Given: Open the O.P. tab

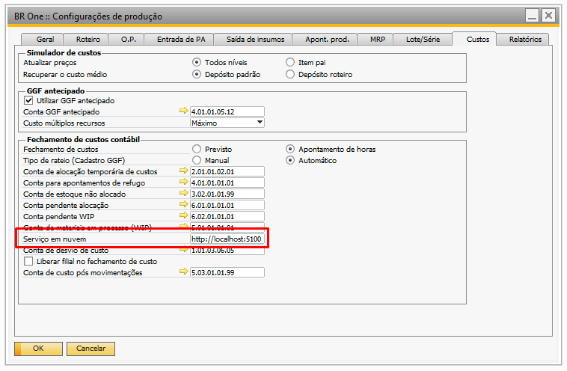Looking at the screenshot, I should 127,39.
